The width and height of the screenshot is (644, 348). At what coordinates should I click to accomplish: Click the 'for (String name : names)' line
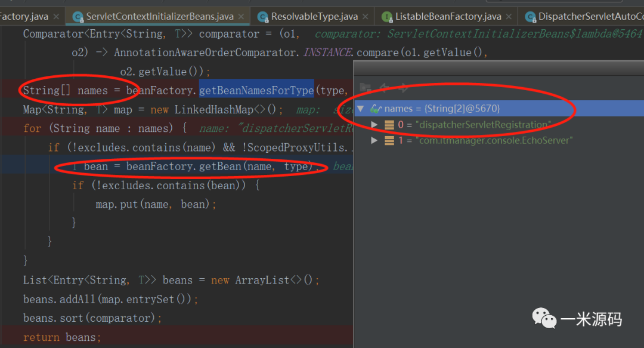pos(105,129)
